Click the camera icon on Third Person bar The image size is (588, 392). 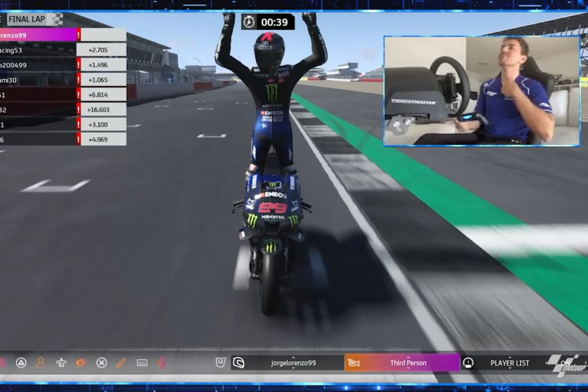[x=354, y=363]
